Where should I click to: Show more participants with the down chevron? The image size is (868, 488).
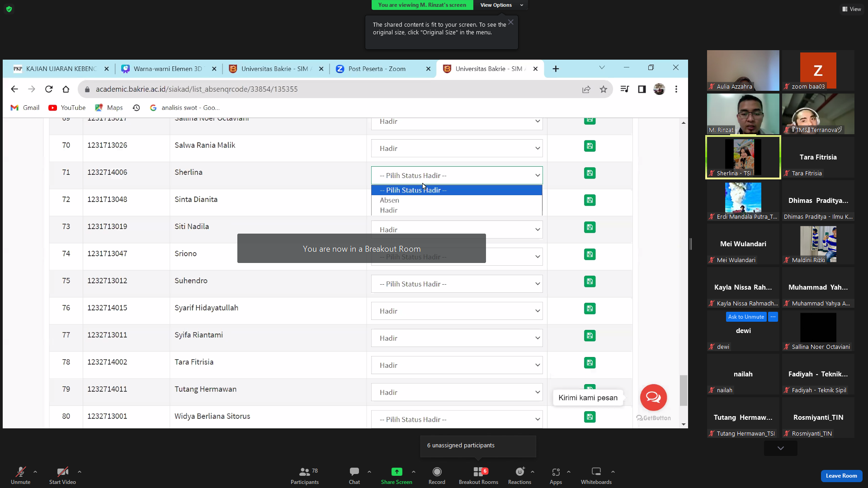click(781, 448)
